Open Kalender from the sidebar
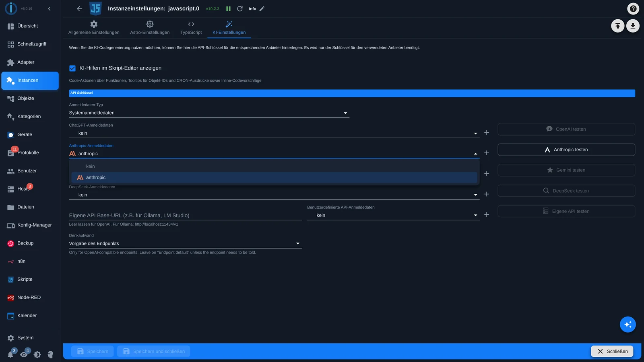Viewport: 644px width, 362px height. pyautogui.click(x=30, y=316)
